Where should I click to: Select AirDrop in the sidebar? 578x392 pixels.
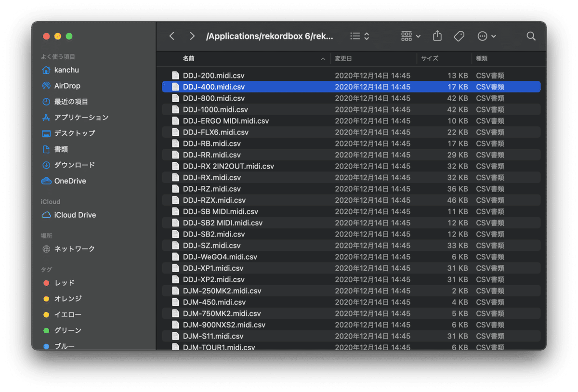point(67,86)
